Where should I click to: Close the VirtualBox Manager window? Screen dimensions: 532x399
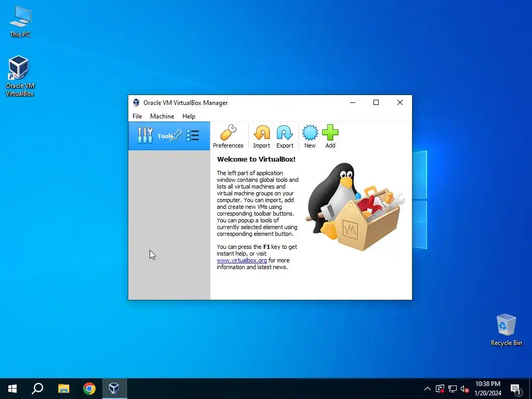pyautogui.click(x=400, y=102)
